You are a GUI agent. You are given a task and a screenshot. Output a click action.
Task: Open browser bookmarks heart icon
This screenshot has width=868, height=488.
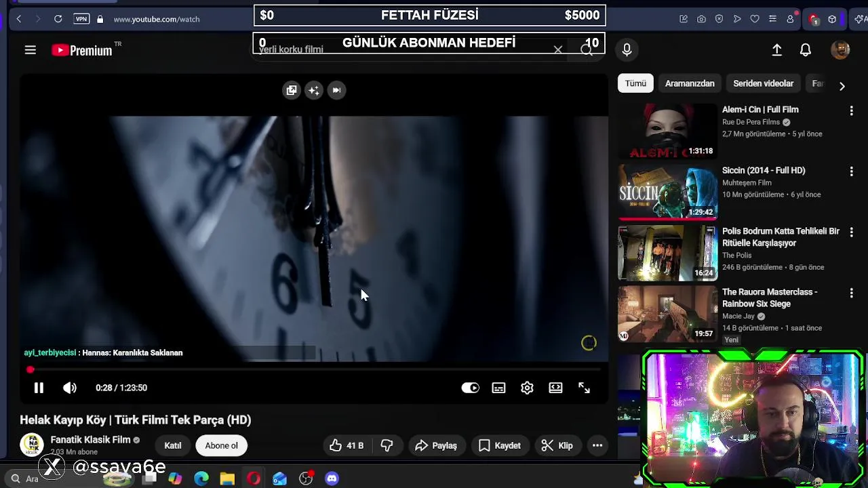pyautogui.click(x=755, y=19)
